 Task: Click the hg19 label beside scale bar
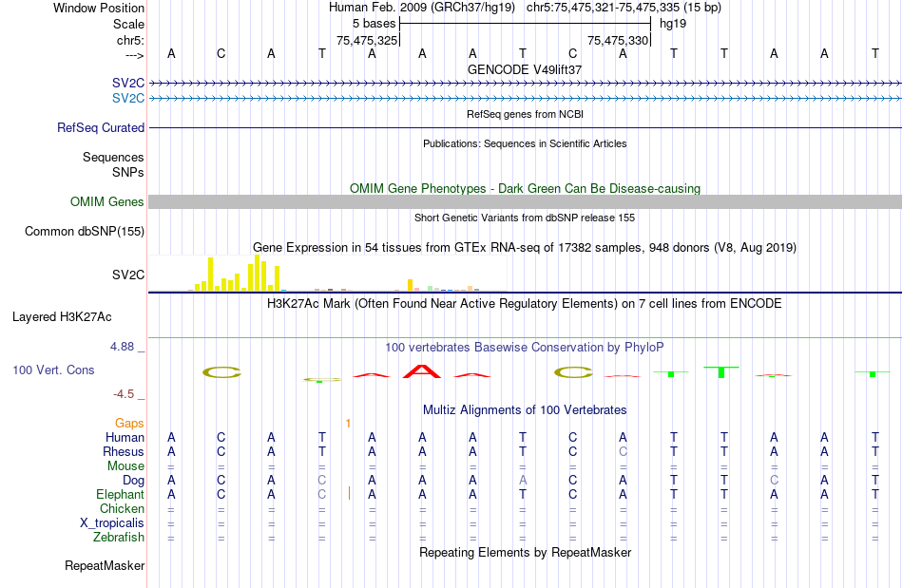coord(673,24)
